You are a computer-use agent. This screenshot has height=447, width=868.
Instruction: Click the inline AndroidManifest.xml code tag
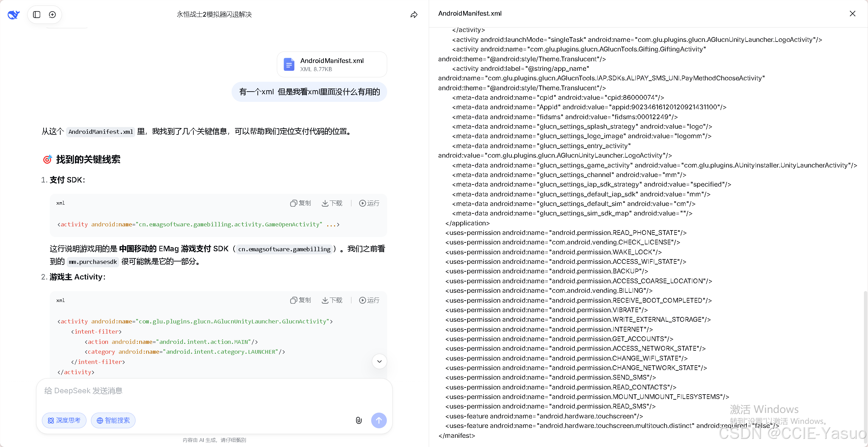pyautogui.click(x=100, y=132)
